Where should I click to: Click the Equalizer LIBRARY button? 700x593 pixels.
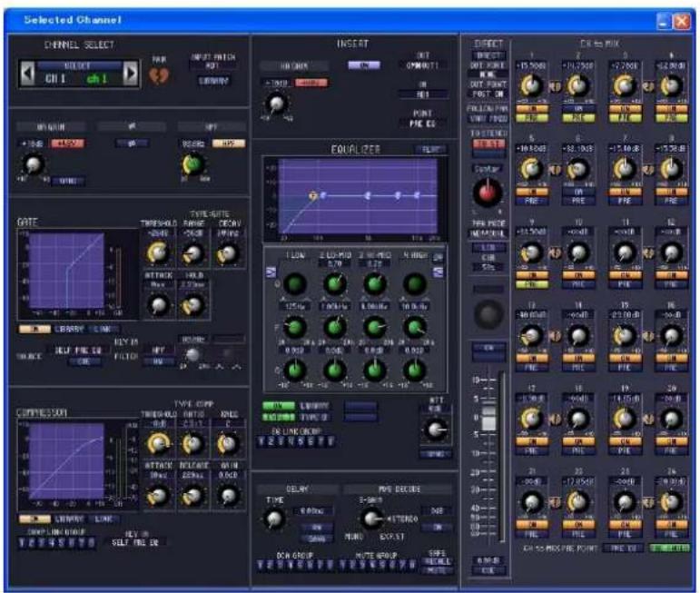[x=314, y=406]
